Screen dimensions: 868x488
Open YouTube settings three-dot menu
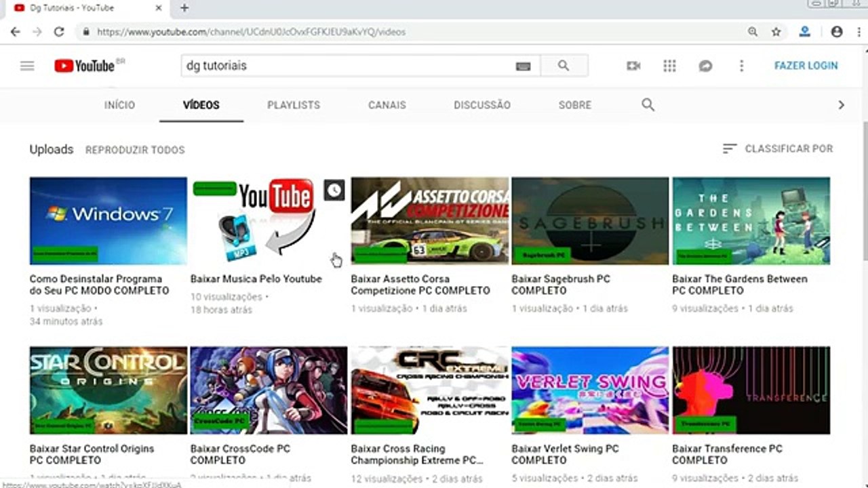741,66
